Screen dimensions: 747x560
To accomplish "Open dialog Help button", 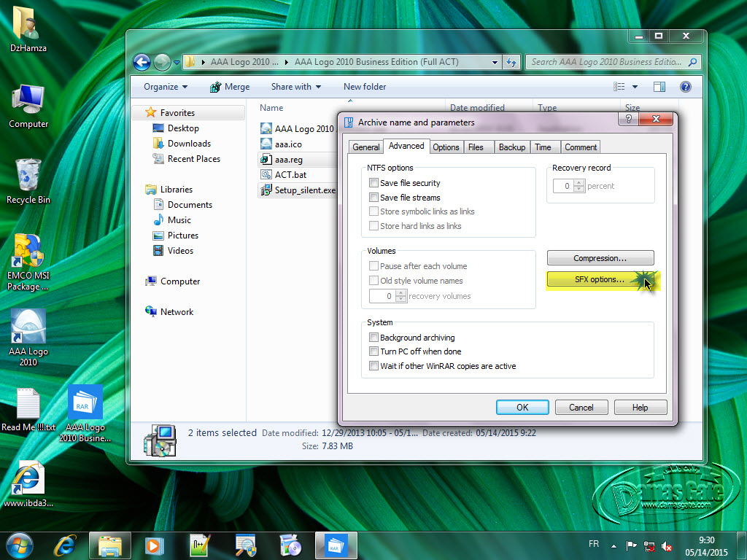I will [640, 407].
